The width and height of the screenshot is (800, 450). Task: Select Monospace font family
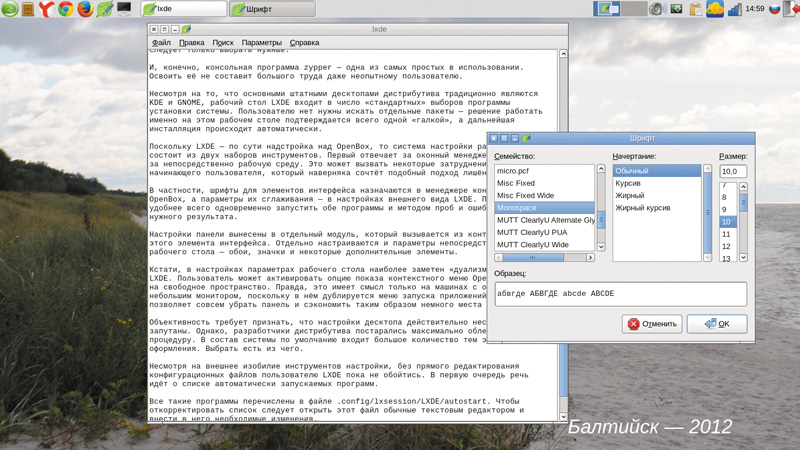tap(544, 208)
